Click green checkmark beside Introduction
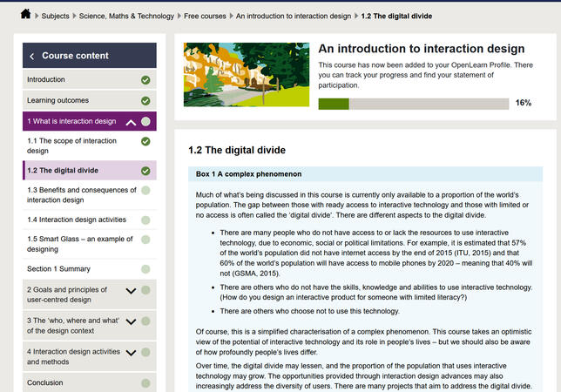This screenshot has height=392, width=561. pyautogui.click(x=145, y=79)
